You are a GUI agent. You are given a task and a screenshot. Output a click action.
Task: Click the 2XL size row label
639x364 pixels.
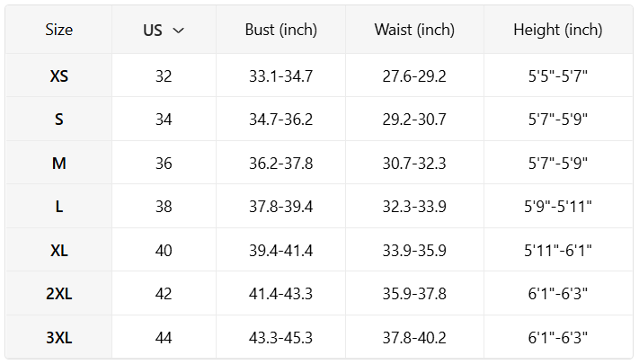pos(59,294)
